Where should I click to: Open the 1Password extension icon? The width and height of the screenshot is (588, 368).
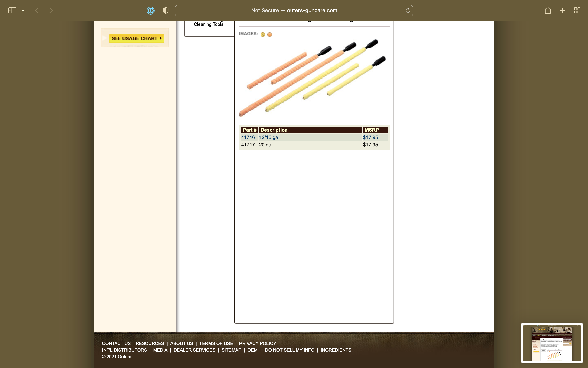(x=151, y=10)
